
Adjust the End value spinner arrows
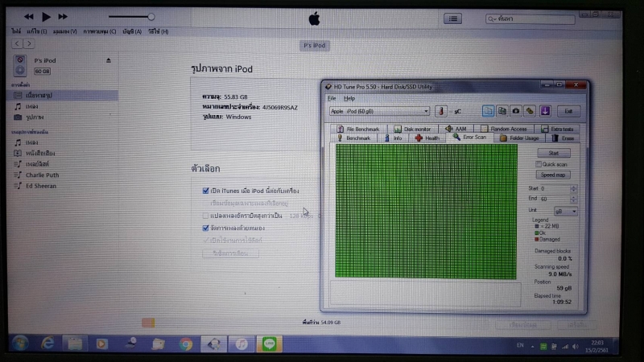click(573, 199)
